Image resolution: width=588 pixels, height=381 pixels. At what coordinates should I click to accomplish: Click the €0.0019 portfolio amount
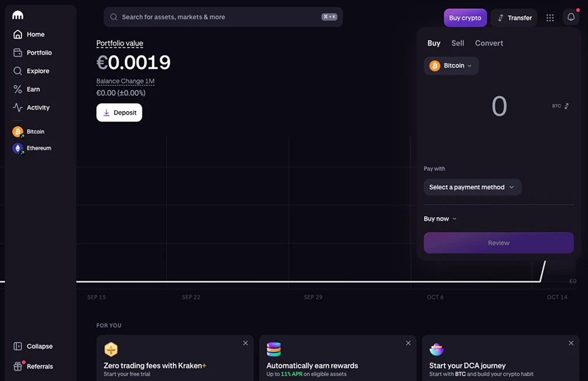[x=134, y=62]
